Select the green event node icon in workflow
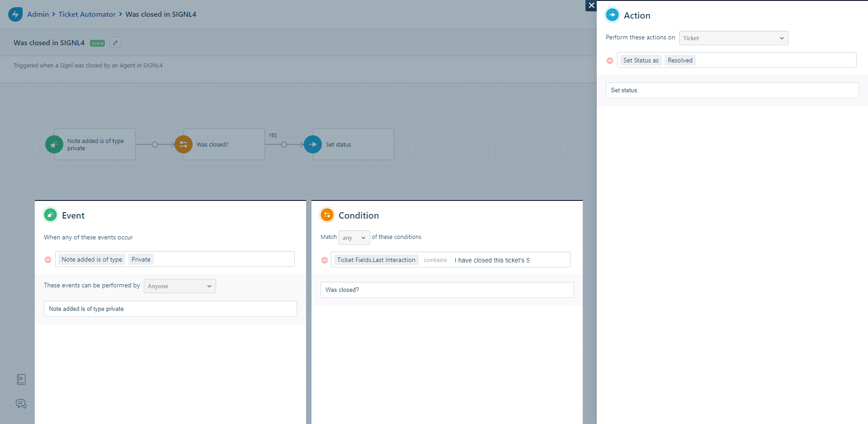 coord(54,145)
